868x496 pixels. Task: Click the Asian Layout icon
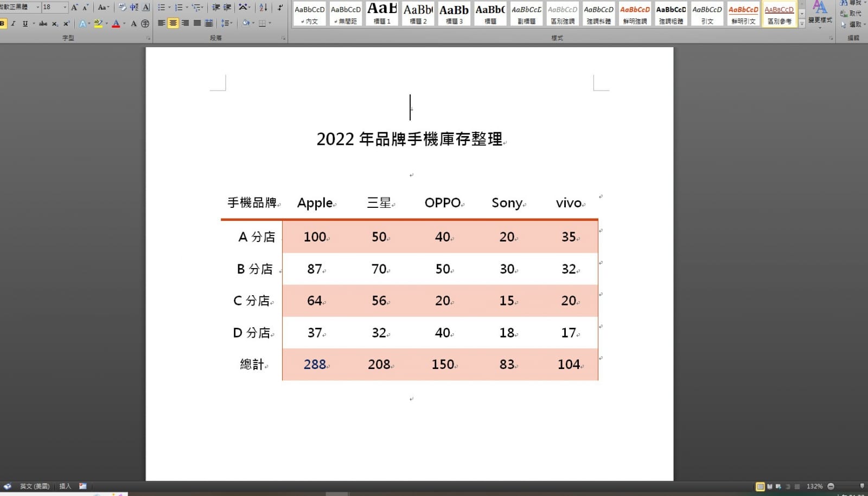pyautogui.click(x=244, y=7)
